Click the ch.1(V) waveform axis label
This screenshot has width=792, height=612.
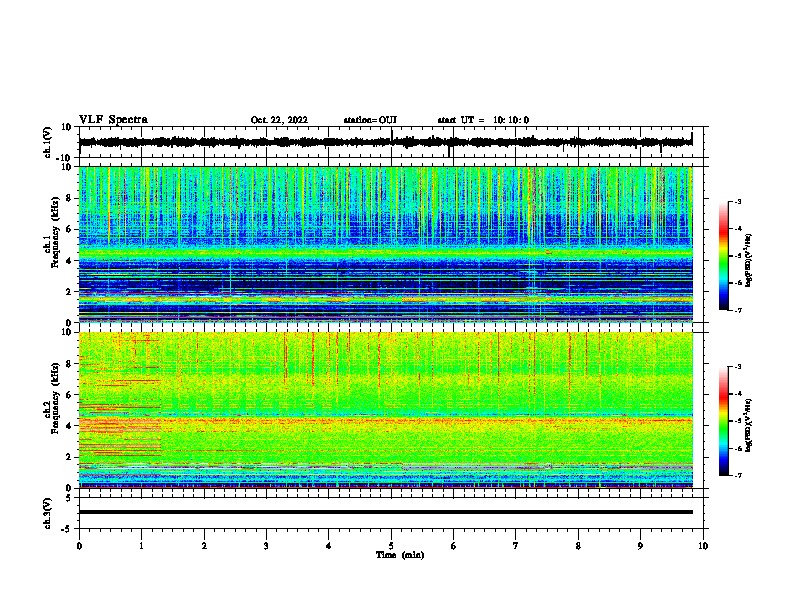(x=48, y=142)
